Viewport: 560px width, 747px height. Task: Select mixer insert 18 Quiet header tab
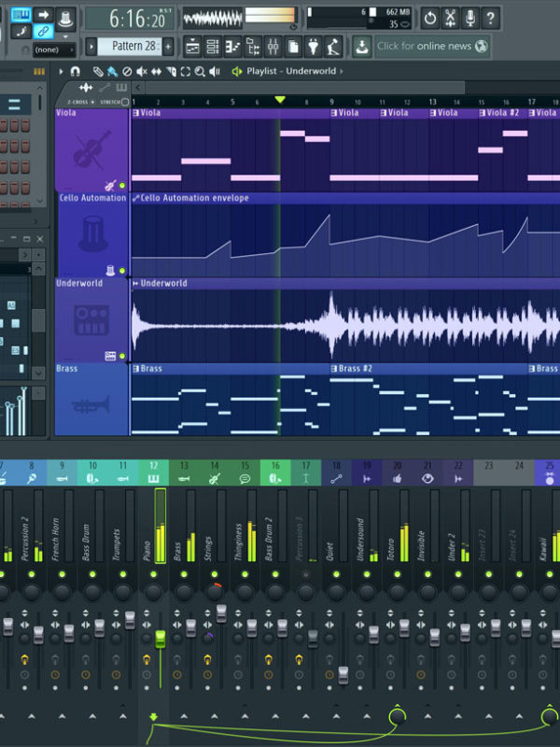pyautogui.click(x=336, y=472)
